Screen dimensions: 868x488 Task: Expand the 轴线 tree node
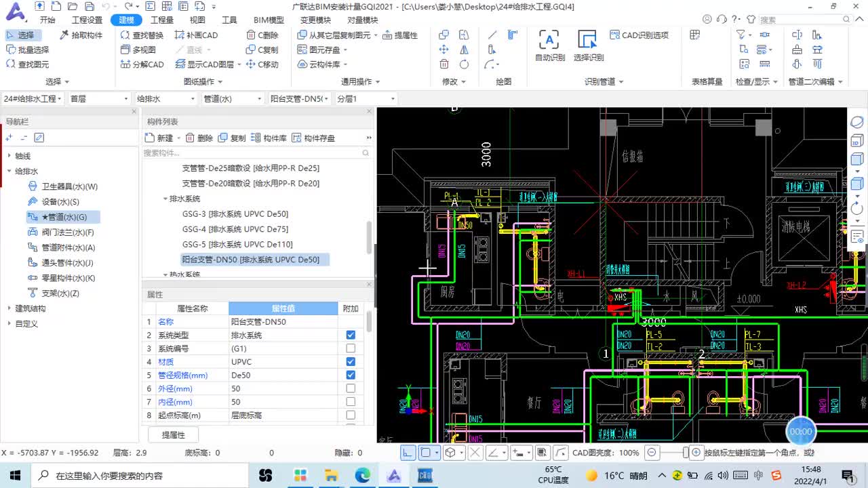tap(9, 156)
